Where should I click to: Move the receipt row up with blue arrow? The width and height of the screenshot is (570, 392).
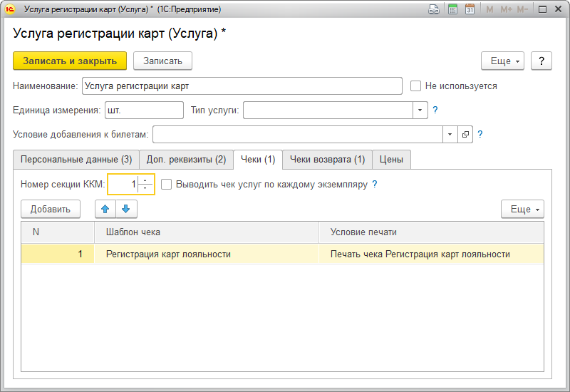click(x=105, y=209)
